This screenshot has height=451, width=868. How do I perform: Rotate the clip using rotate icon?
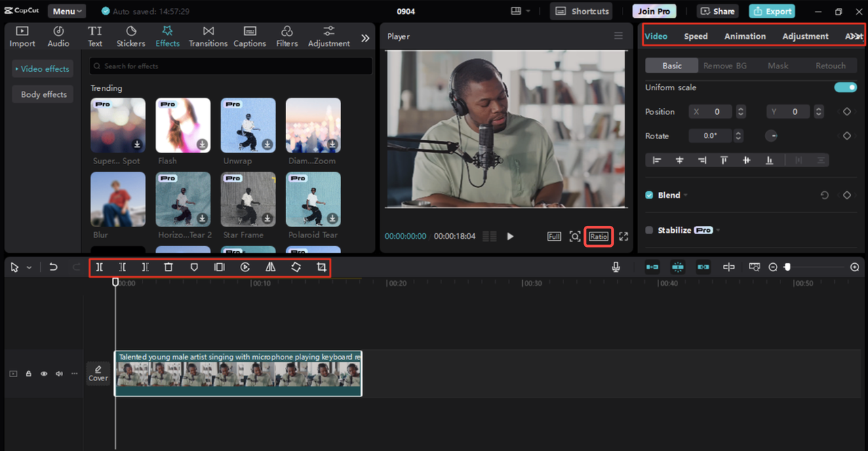point(296,267)
